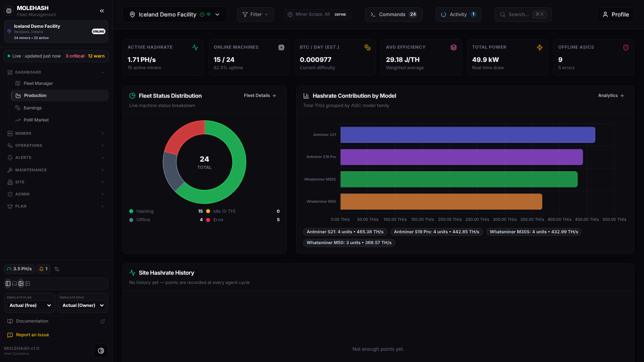Click the Documentation external link icon
The image size is (644, 362).
(x=103, y=321)
